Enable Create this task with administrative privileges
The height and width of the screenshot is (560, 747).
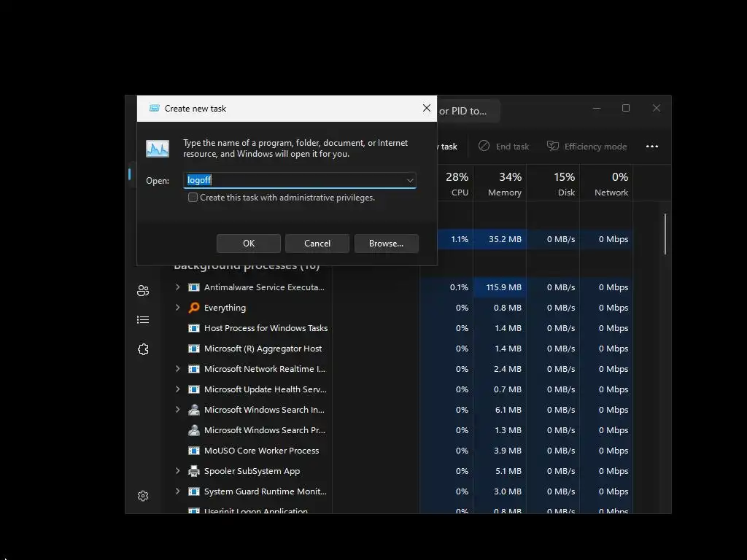193,197
